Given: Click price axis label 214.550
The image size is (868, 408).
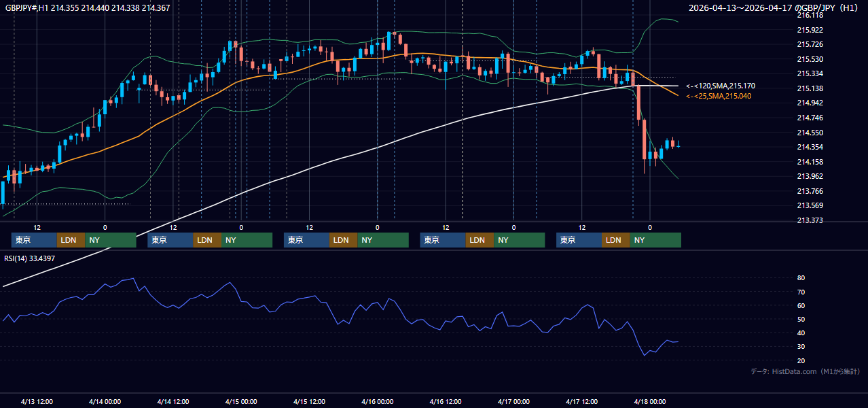Looking at the screenshot, I should pyautogui.click(x=810, y=133).
